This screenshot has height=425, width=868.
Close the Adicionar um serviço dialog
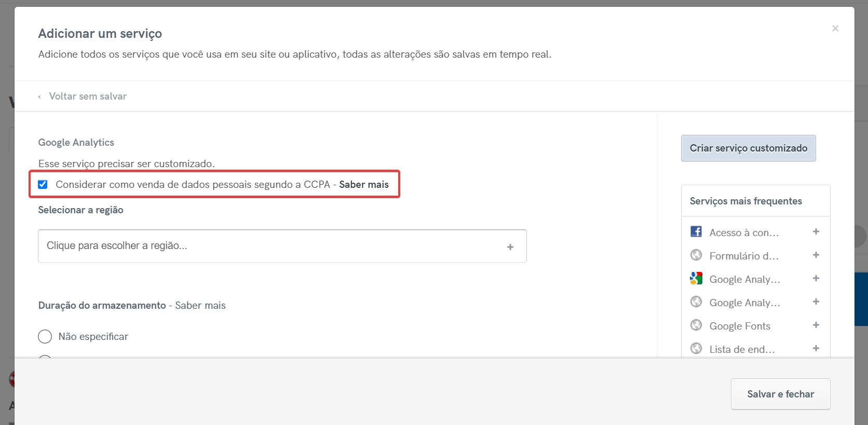tap(835, 29)
